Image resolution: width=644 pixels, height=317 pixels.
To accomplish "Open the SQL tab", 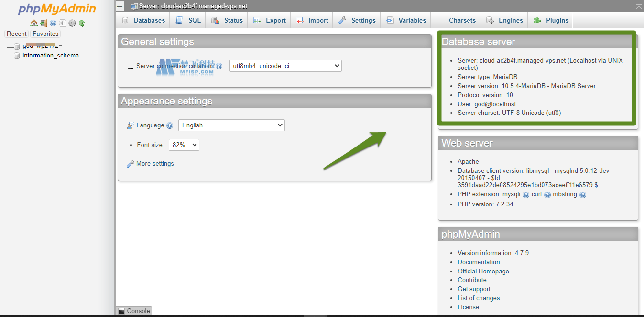I will 188,20.
